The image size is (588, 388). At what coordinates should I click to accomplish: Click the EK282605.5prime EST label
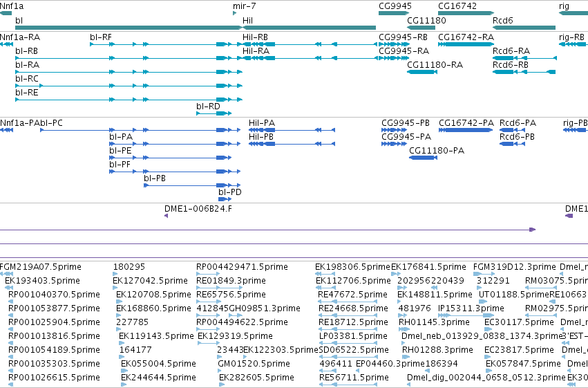pyautogui.click(x=256, y=378)
